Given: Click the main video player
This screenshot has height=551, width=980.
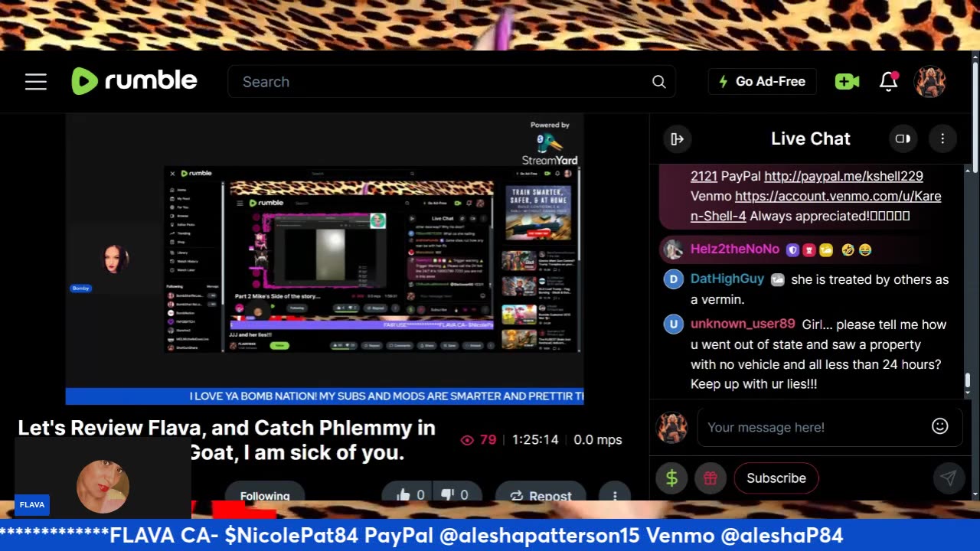Looking at the screenshot, I should pos(325,259).
